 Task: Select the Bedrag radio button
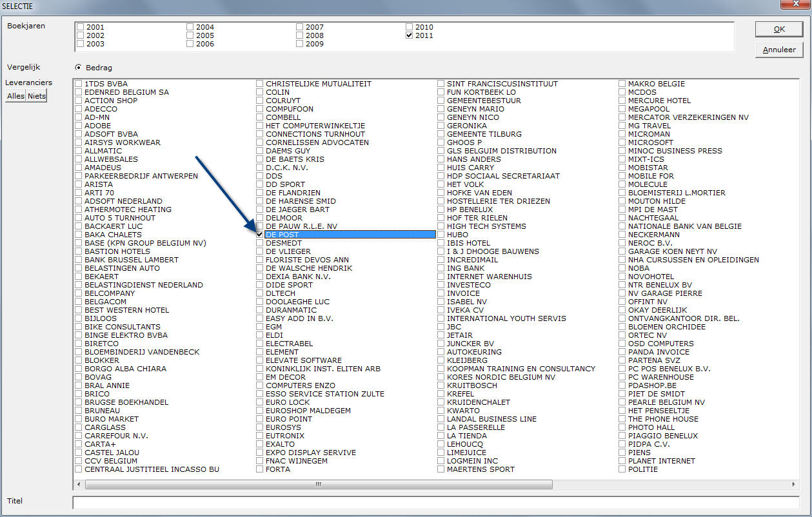(x=79, y=67)
